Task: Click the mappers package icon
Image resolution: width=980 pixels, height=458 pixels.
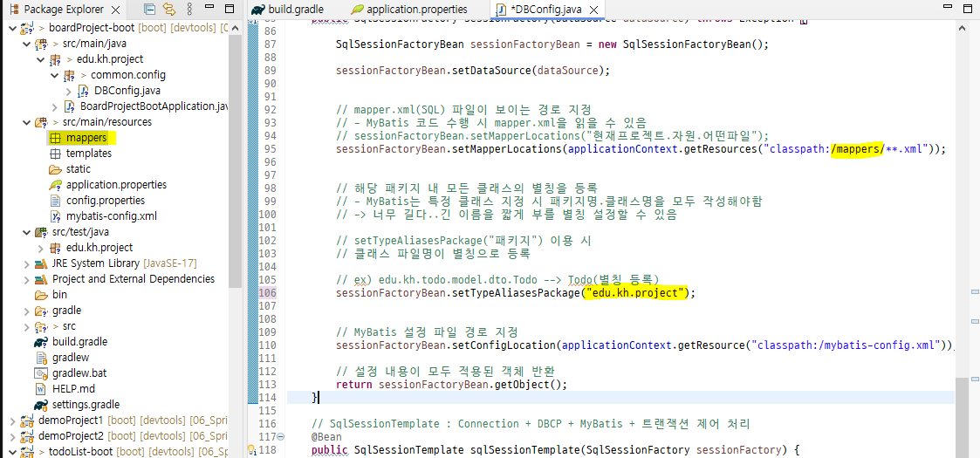Action: (55, 138)
